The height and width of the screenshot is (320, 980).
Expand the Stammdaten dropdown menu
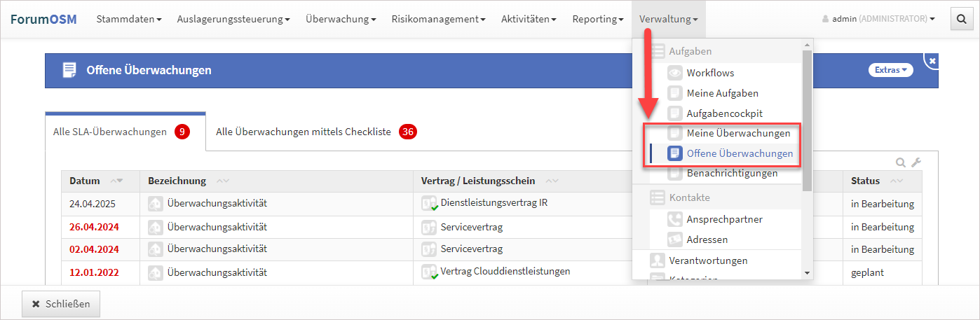(x=128, y=19)
